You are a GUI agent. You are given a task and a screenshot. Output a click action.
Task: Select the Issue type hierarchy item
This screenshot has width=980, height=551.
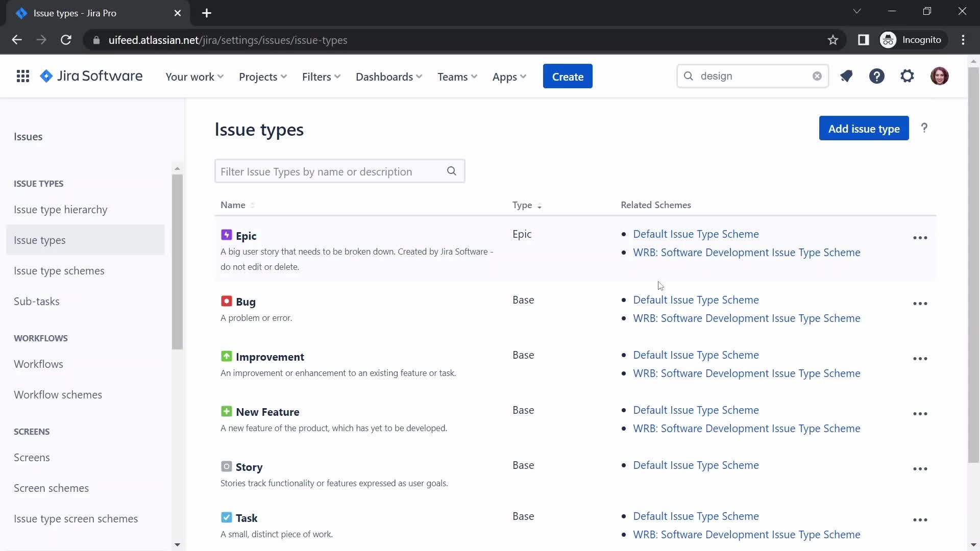61,209
